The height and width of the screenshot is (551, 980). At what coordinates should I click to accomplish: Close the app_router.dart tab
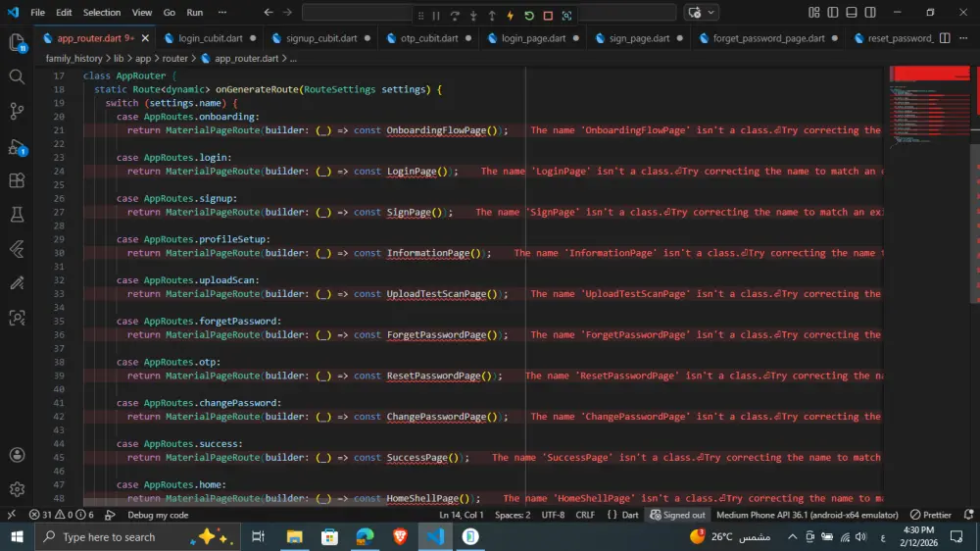coord(146,38)
